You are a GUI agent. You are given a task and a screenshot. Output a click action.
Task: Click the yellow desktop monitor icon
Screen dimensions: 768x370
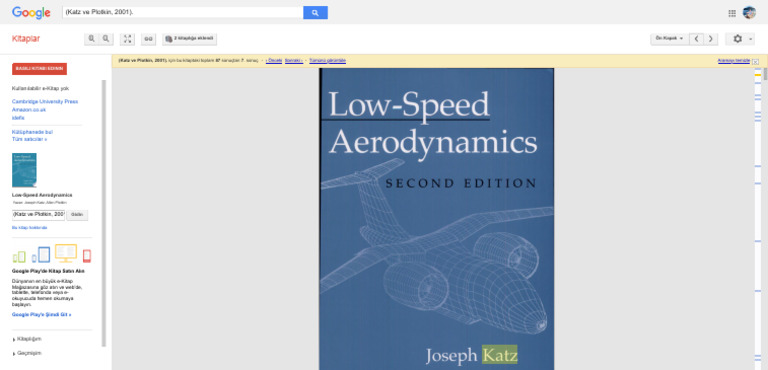point(66,253)
